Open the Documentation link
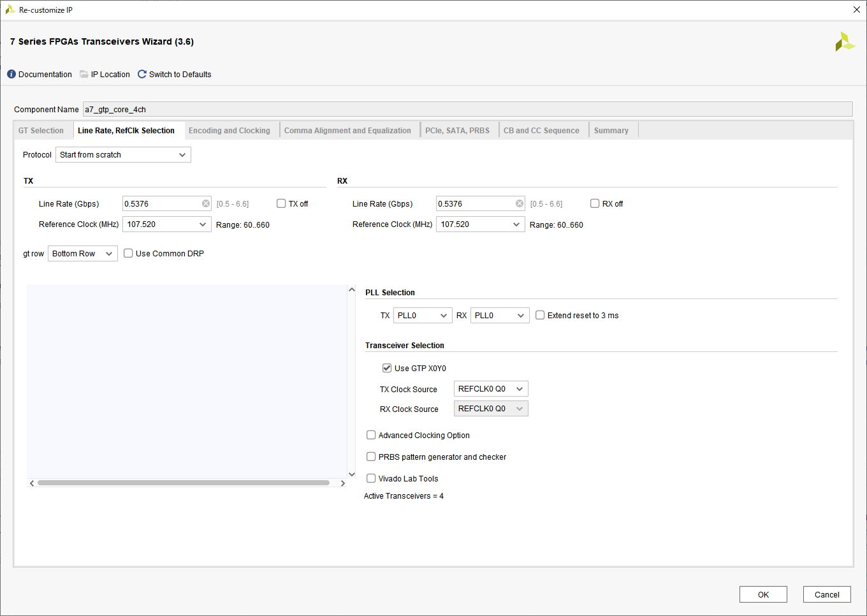 click(x=45, y=75)
